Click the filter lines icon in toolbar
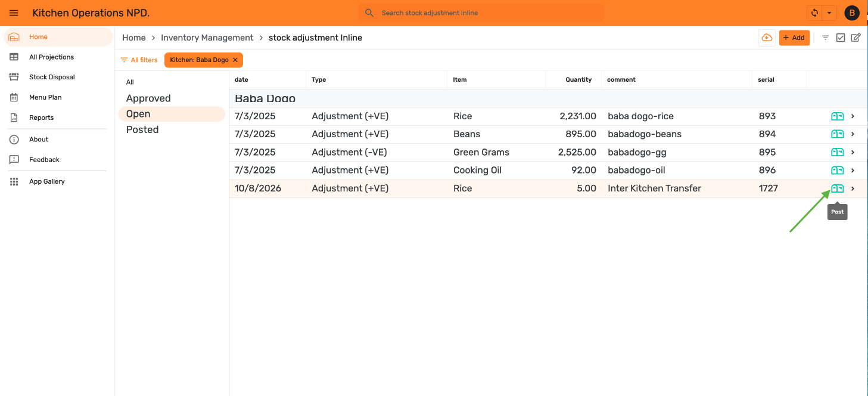The width and height of the screenshot is (868, 396). 825,38
